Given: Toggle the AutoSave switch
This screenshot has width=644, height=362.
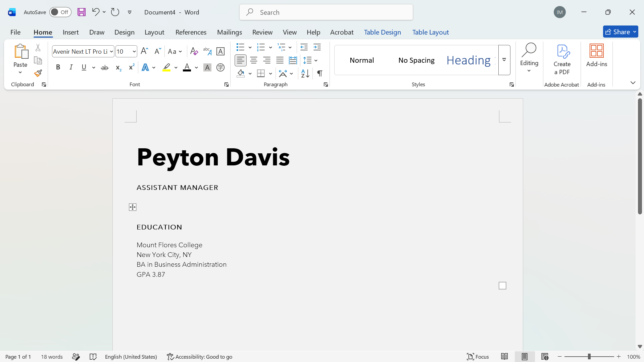Looking at the screenshot, I should [60, 12].
